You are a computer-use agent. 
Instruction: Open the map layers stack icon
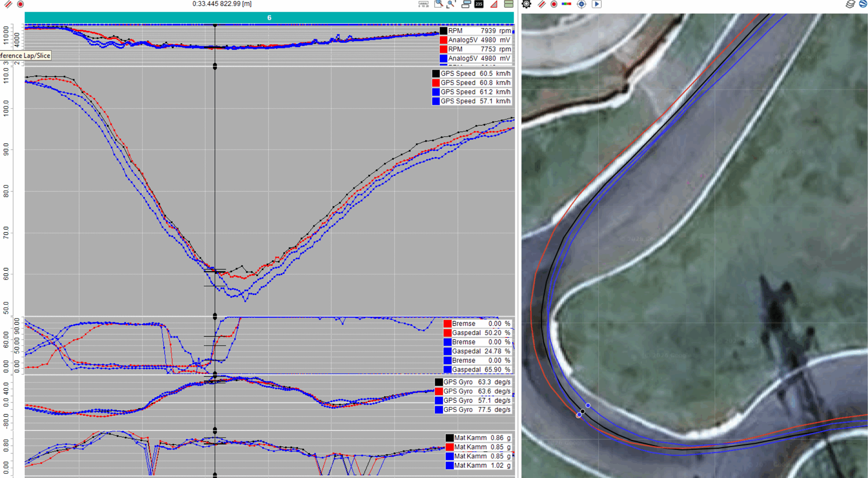(850, 4)
